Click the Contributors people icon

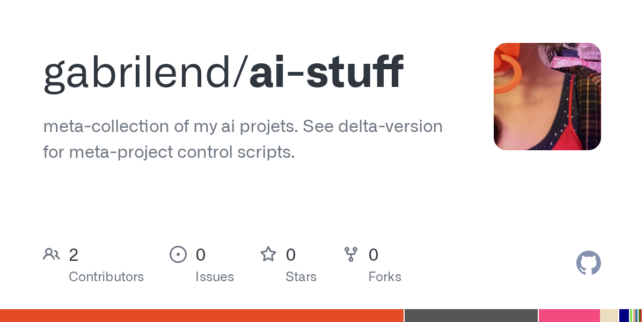coord(52,254)
